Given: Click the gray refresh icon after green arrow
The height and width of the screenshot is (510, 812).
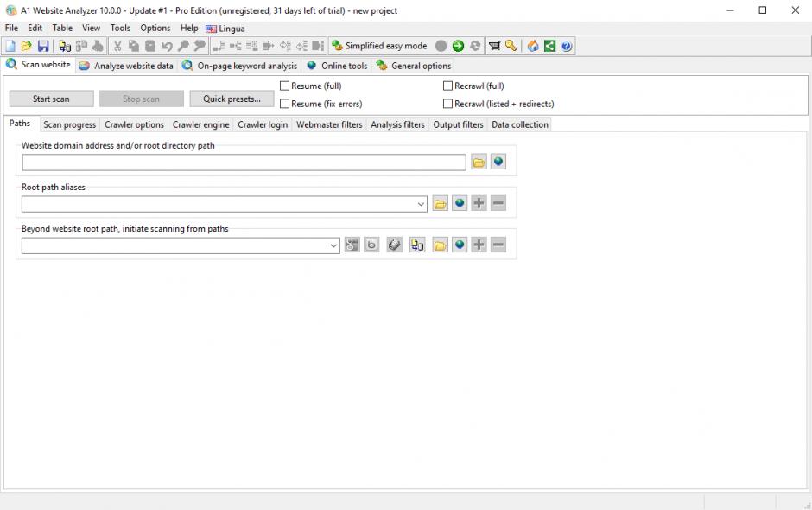Looking at the screenshot, I should [475, 46].
